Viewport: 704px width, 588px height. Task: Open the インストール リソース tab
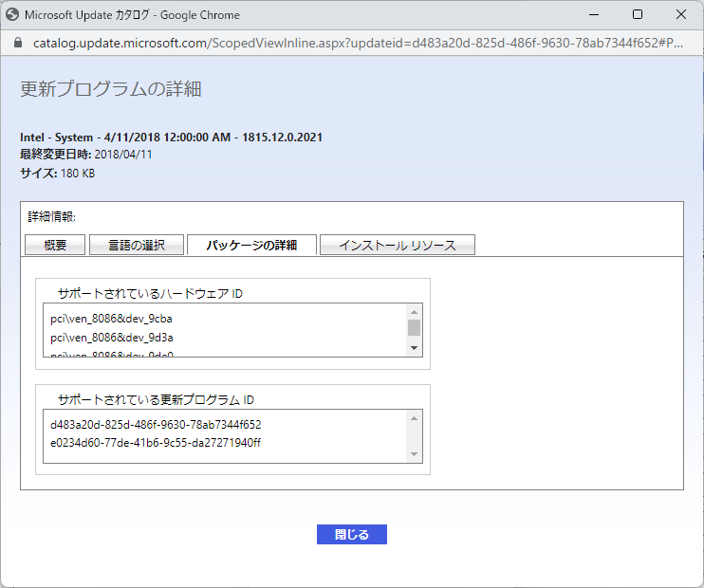tap(398, 245)
